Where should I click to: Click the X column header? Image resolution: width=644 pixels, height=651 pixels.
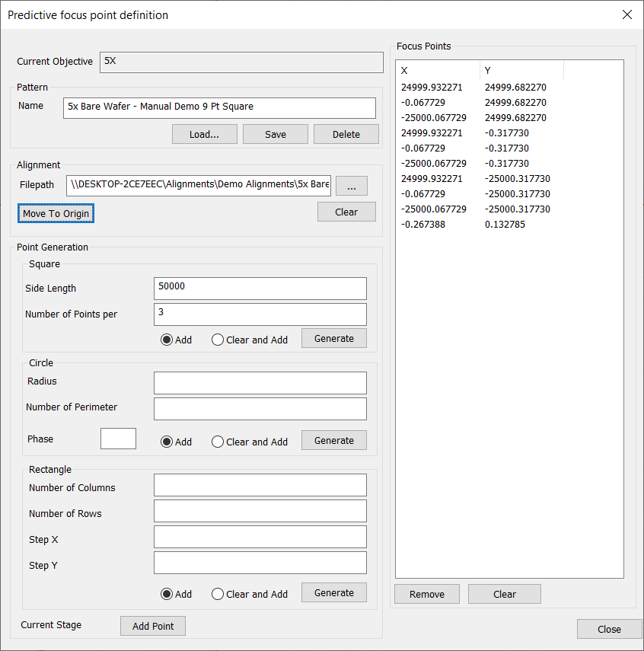pyautogui.click(x=438, y=70)
